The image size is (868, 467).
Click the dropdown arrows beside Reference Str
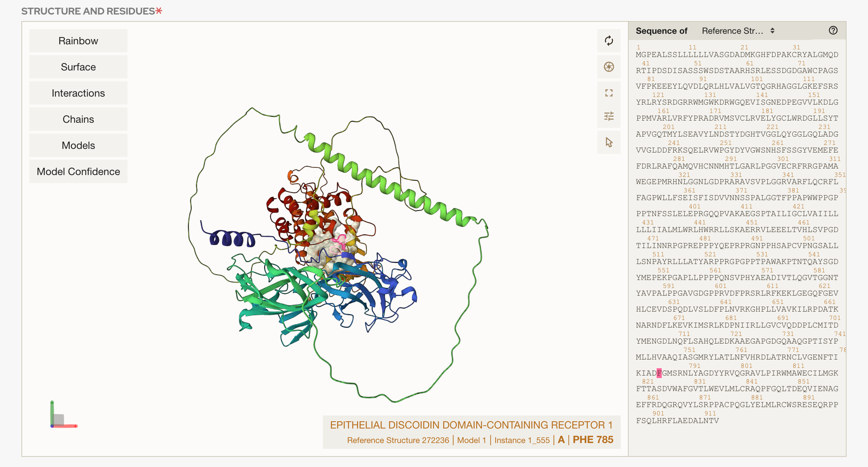pos(772,31)
